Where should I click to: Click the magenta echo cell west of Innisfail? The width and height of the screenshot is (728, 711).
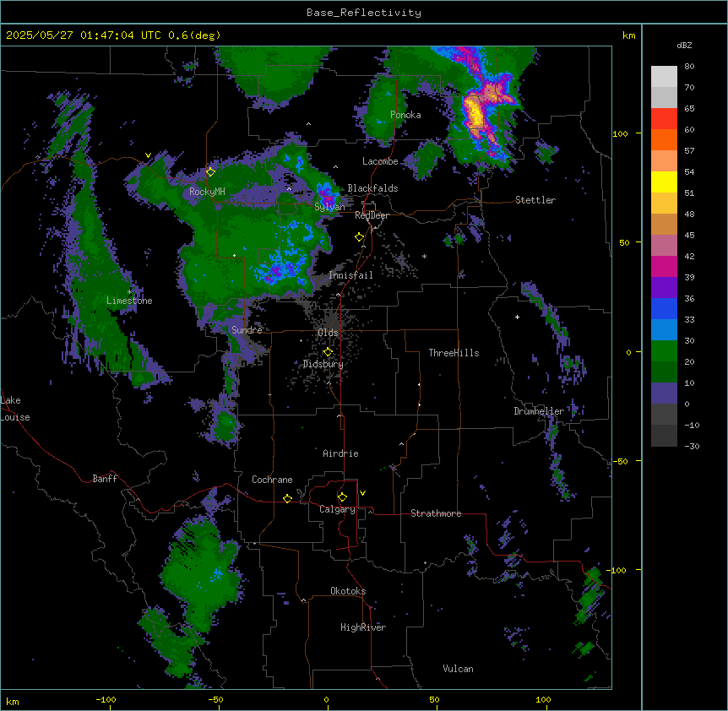(276, 270)
